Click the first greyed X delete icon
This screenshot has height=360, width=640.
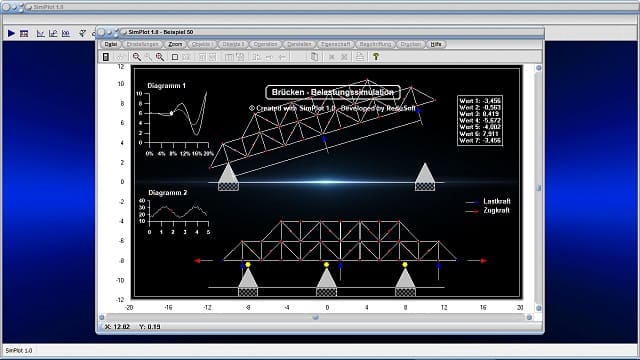332,57
